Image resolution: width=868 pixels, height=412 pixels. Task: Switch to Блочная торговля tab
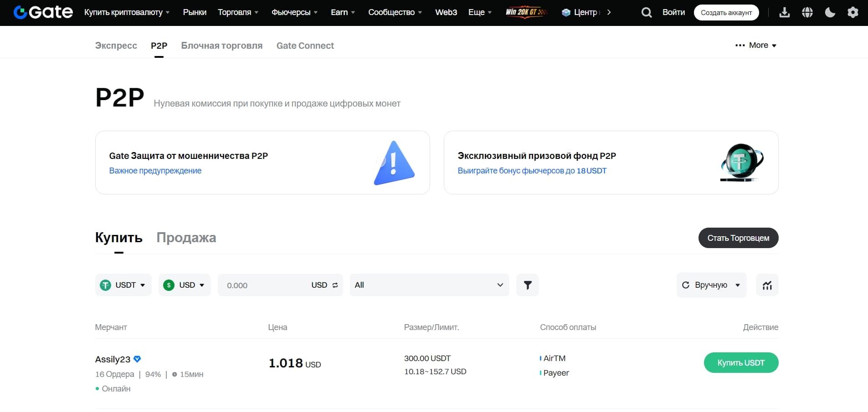coord(222,46)
